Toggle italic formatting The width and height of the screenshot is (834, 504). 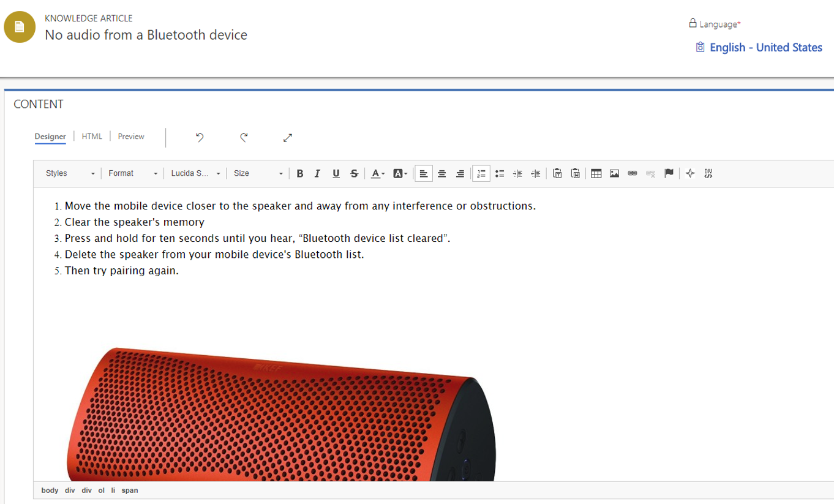317,174
